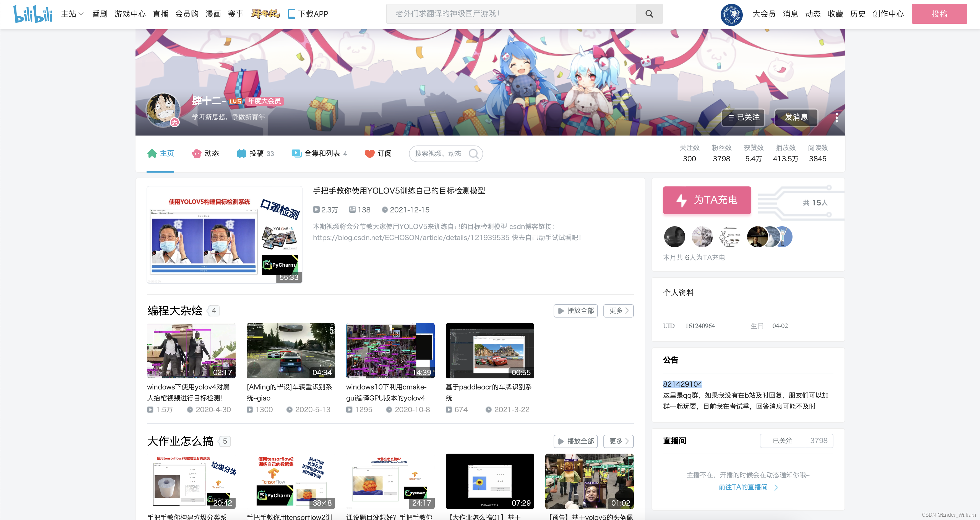980x520 pixels.
Task: Open the three-dot more options icon
Action: pos(836,118)
